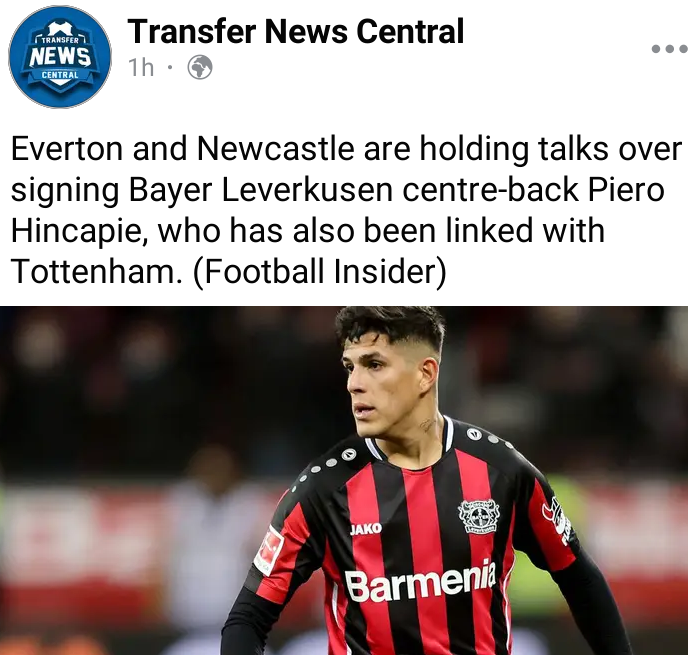Open the three-dot post options menu
This screenshot has height=655, width=688.
670,49
